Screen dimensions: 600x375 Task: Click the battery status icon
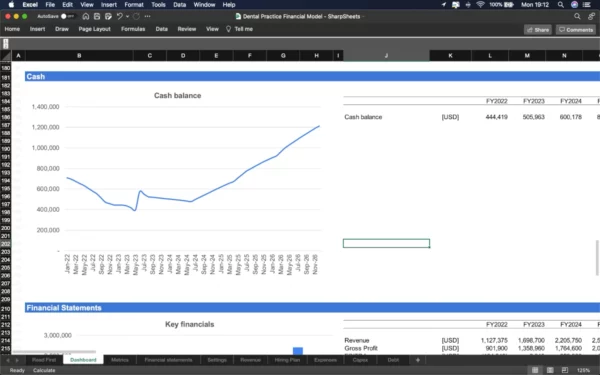click(x=509, y=5)
